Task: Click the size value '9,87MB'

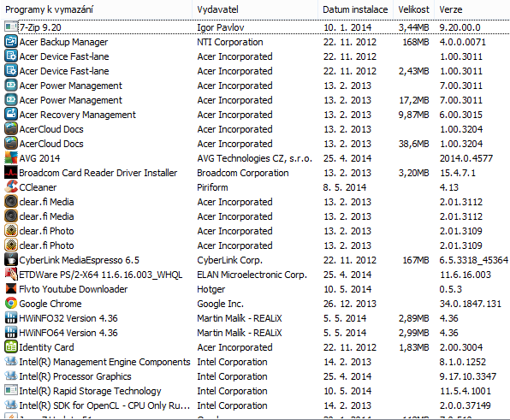Action: (413, 115)
